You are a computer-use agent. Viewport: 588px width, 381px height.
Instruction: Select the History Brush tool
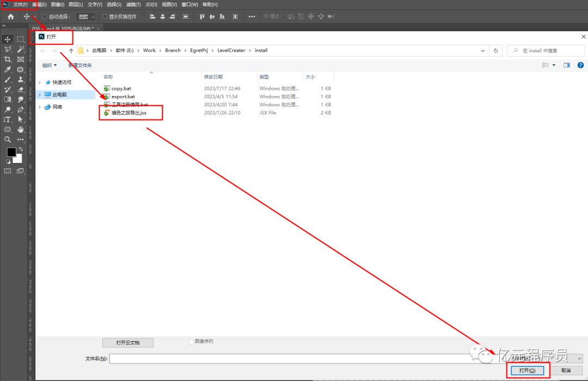(x=8, y=90)
